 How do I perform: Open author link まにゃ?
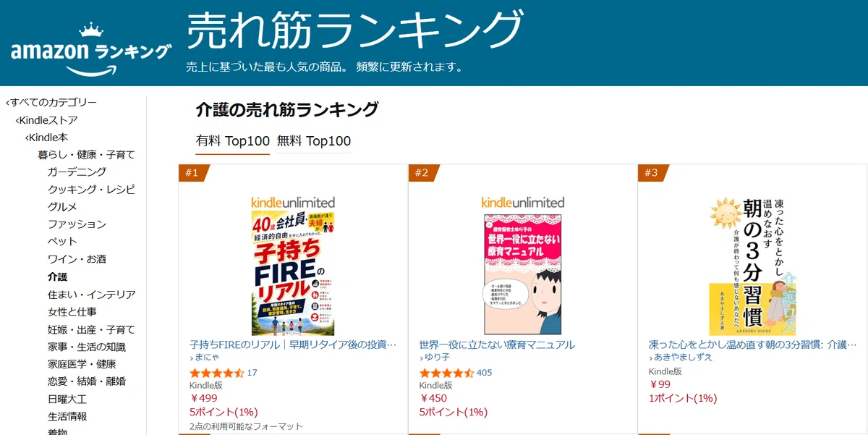pos(208,358)
